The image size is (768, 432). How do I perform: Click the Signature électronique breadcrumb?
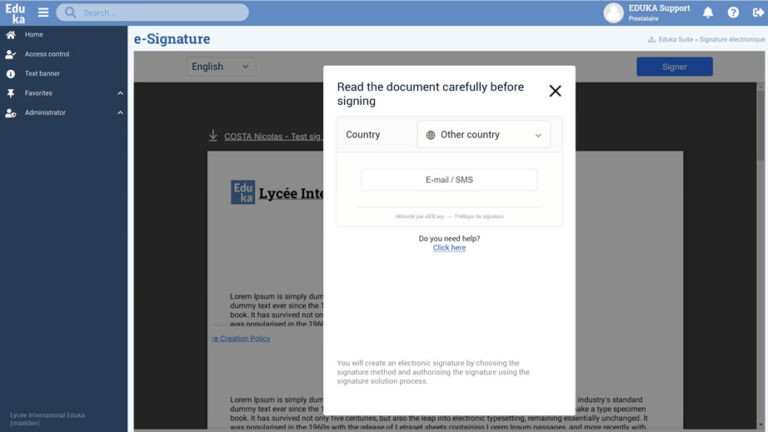[732, 40]
